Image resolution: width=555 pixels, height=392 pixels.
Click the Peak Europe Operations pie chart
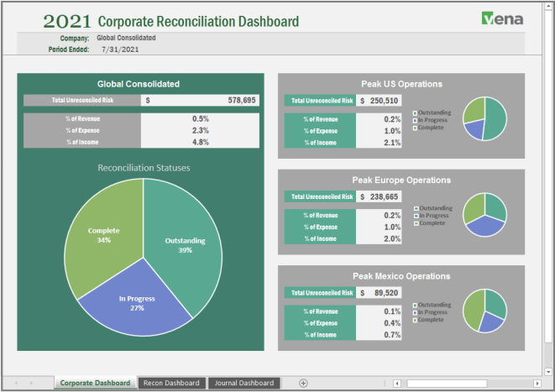484,214
